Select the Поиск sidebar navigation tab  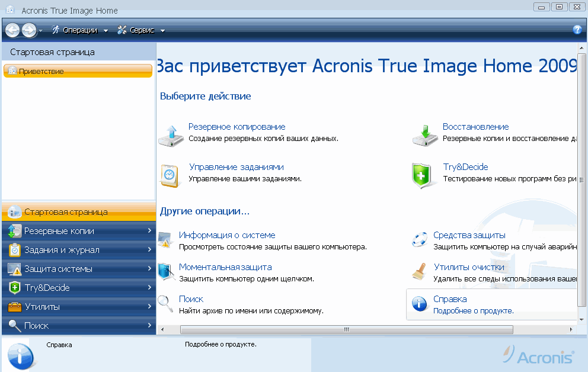(x=79, y=326)
